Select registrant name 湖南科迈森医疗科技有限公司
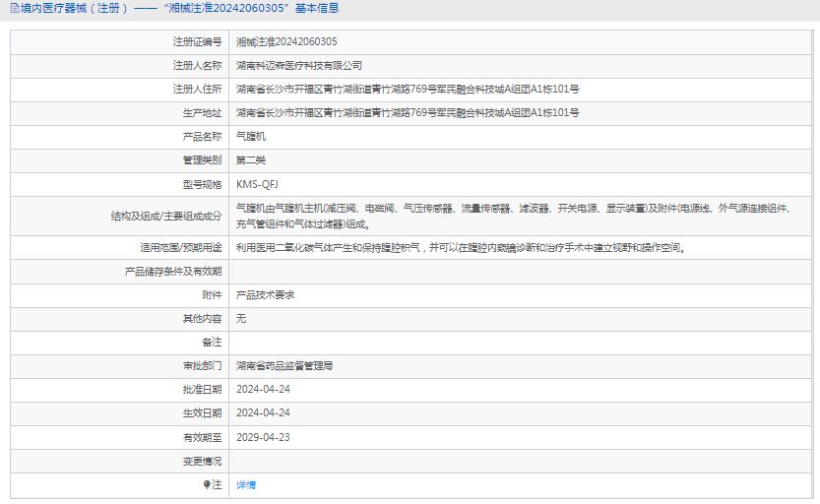820x504 pixels. pos(299,65)
